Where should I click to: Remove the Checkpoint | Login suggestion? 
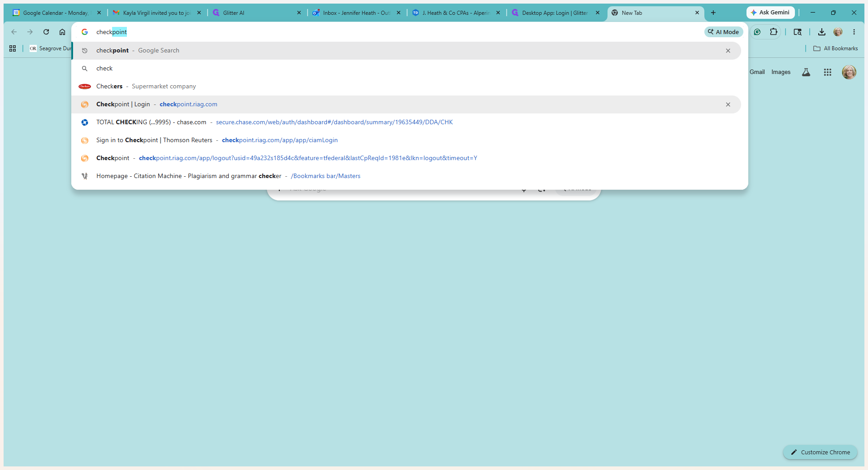coord(728,104)
